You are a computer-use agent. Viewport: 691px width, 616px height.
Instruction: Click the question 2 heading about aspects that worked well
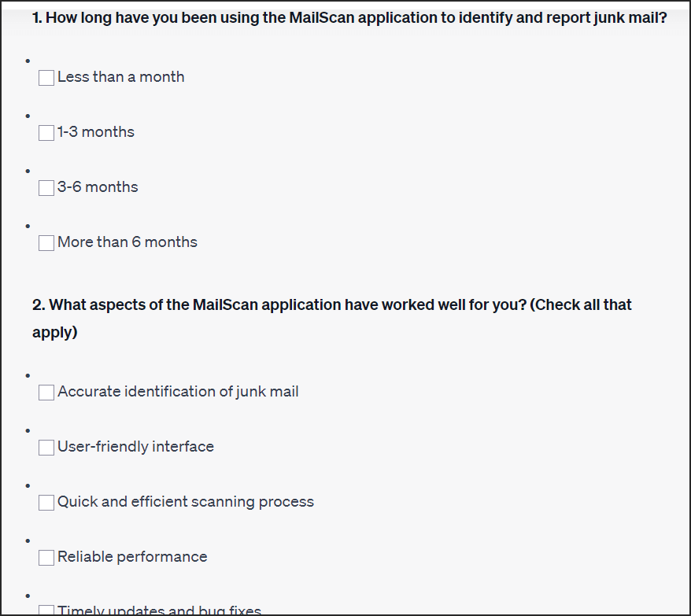[x=332, y=318]
